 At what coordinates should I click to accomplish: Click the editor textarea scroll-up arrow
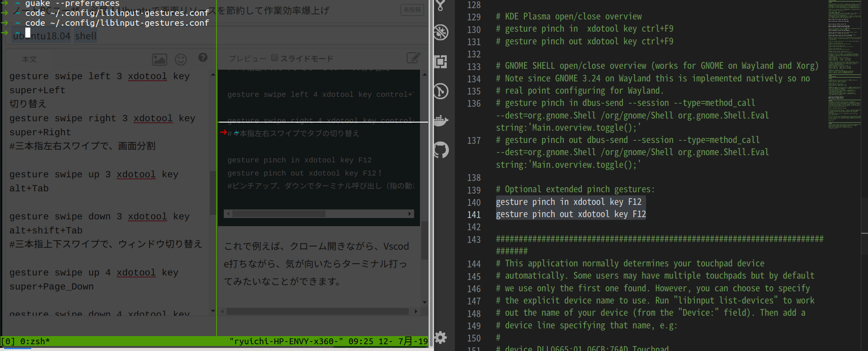click(x=213, y=74)
